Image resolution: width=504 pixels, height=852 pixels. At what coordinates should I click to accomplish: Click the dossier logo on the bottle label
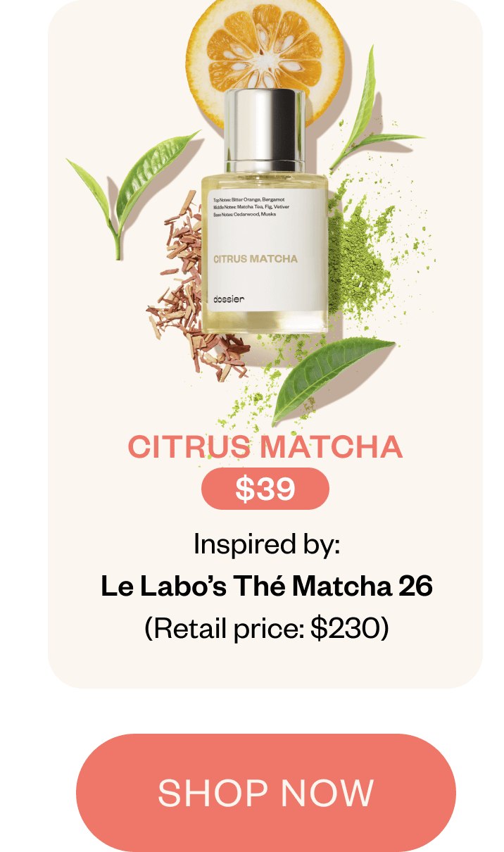click(229, 299)
